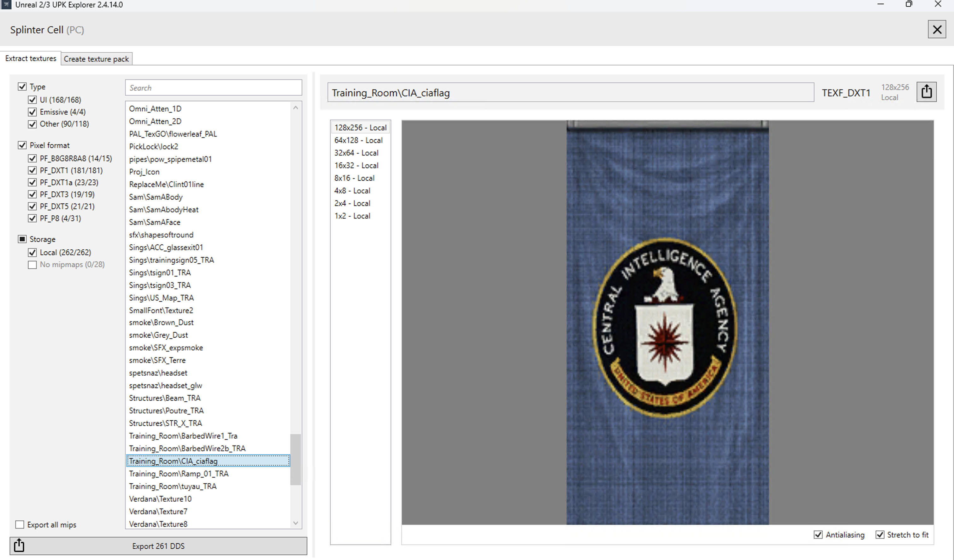Disable Antialiasing for the texture preview
Screen dimensions: 954x560
818,535
